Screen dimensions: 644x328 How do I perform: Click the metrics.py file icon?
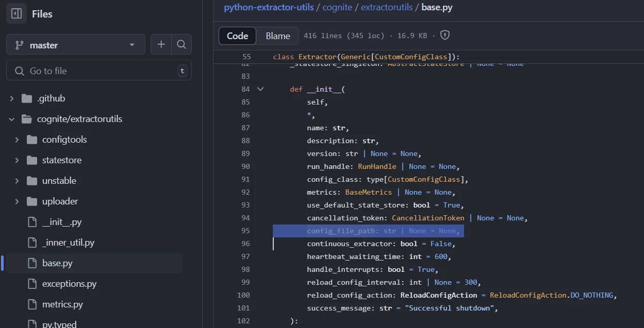point(32,304)
